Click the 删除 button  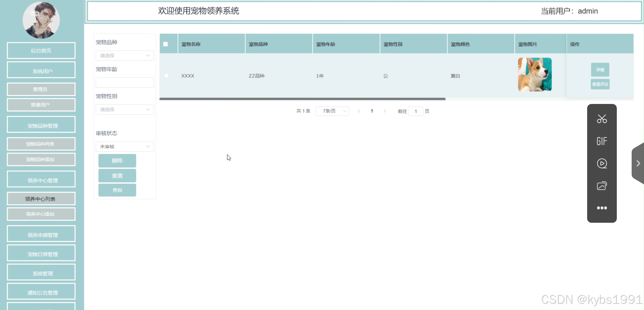pyautogui.click(x=117, y=161)
